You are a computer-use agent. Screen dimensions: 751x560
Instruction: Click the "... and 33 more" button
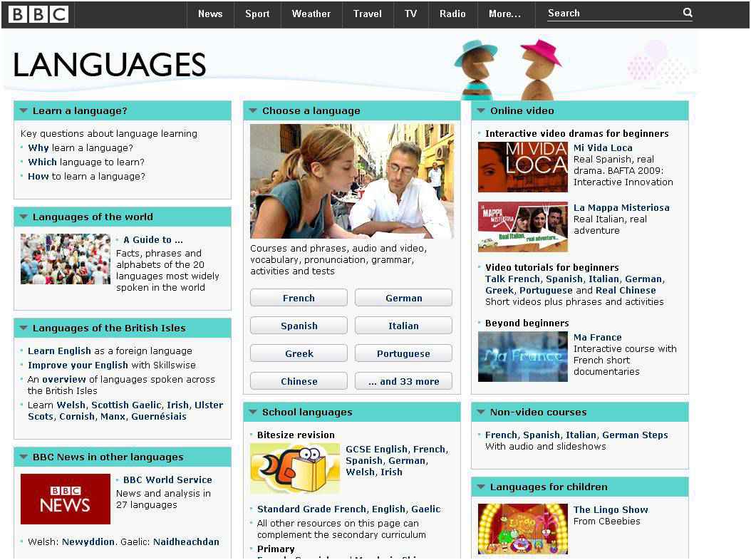[403, 381]
